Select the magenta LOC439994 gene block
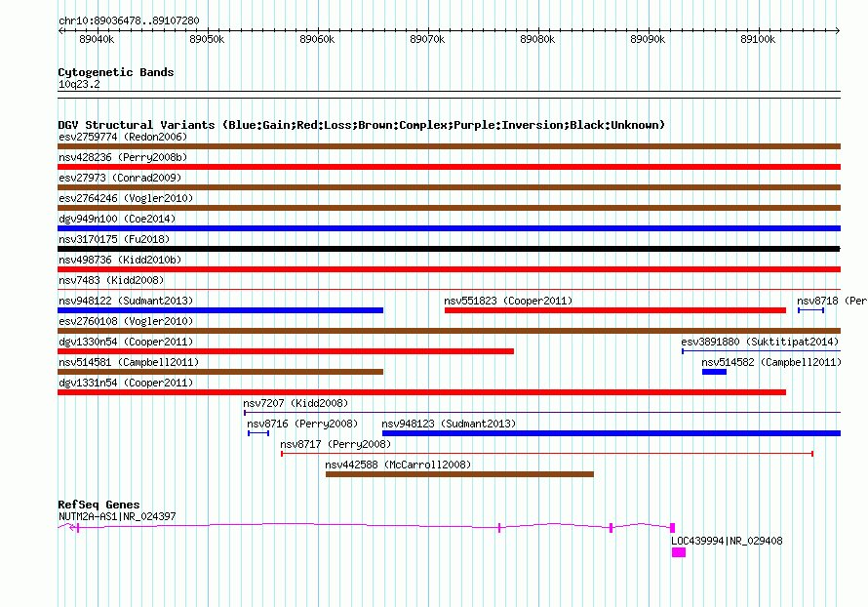The image size is (868, 607). (x=679, y=552)
